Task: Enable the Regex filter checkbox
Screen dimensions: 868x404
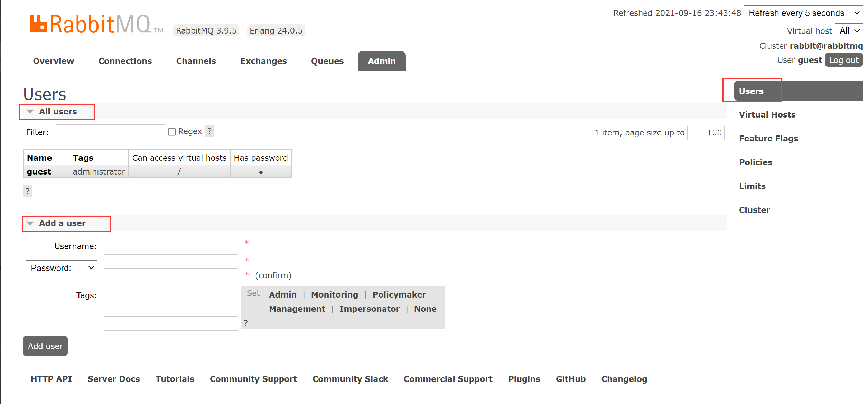Action: click(x=172, y=132)
